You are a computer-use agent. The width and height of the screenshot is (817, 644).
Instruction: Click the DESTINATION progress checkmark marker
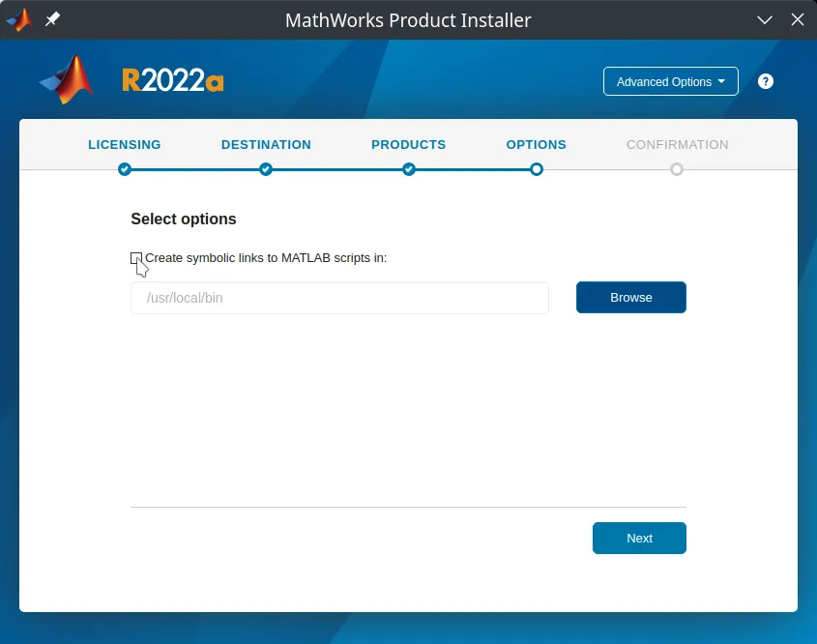tap(266, 169)
